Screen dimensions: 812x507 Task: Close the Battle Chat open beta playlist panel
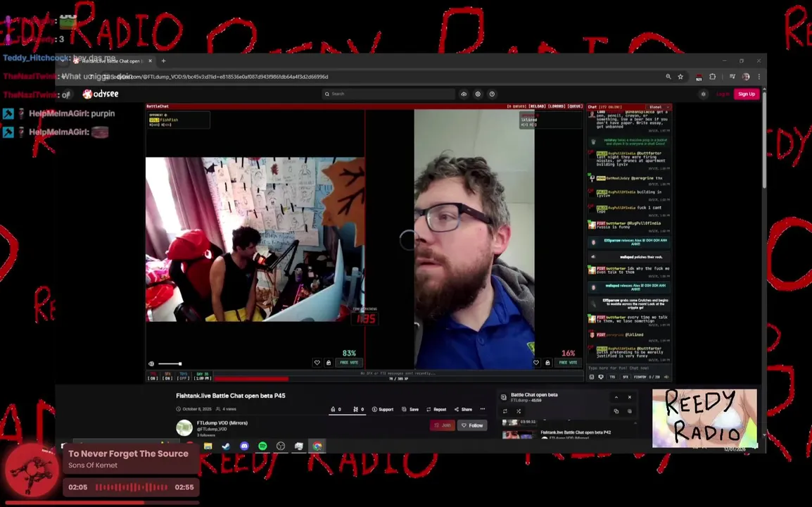click(x=630, y=397)
